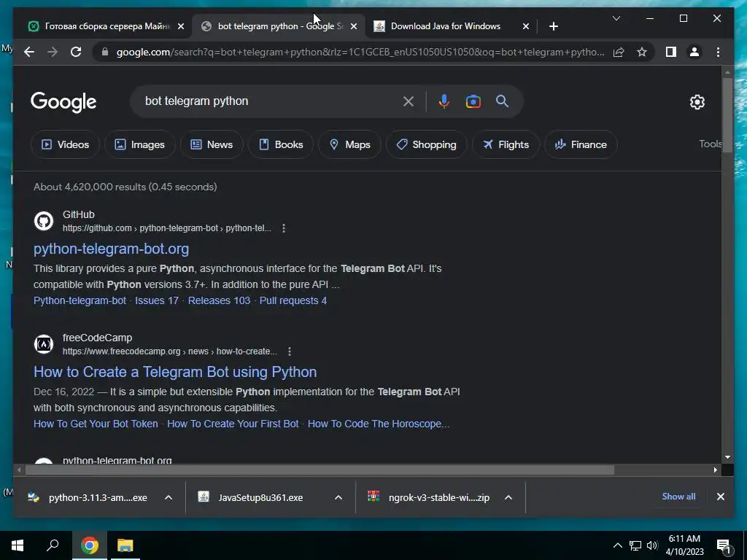Viewport: 747px width, 560px height.
Task: Search by image with Google Lens
Action: click(473, 101)
